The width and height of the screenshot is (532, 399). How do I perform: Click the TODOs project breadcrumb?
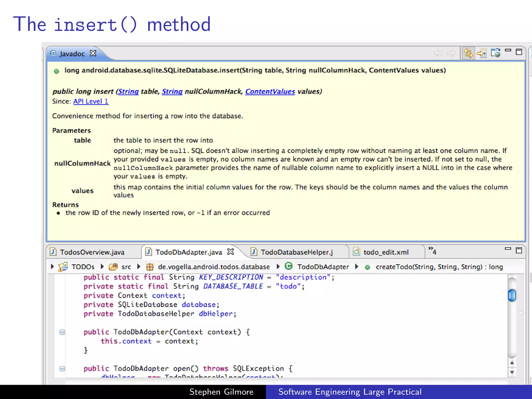83,267
